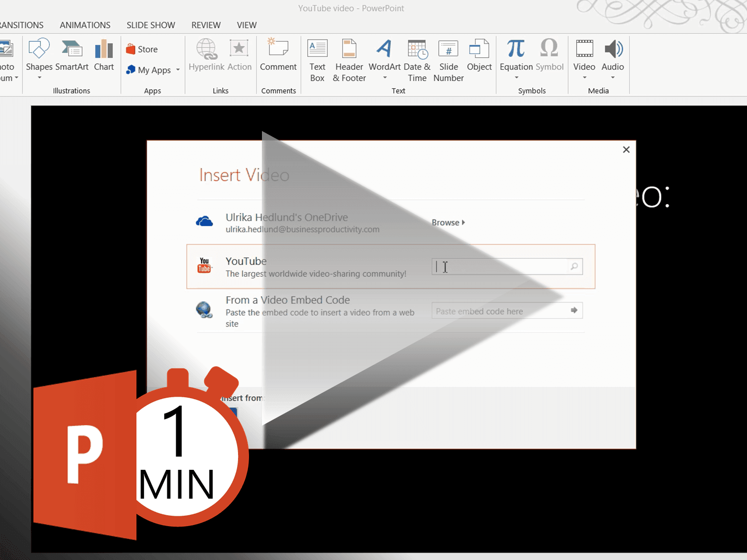Insert a Chart

pos(104,55)
